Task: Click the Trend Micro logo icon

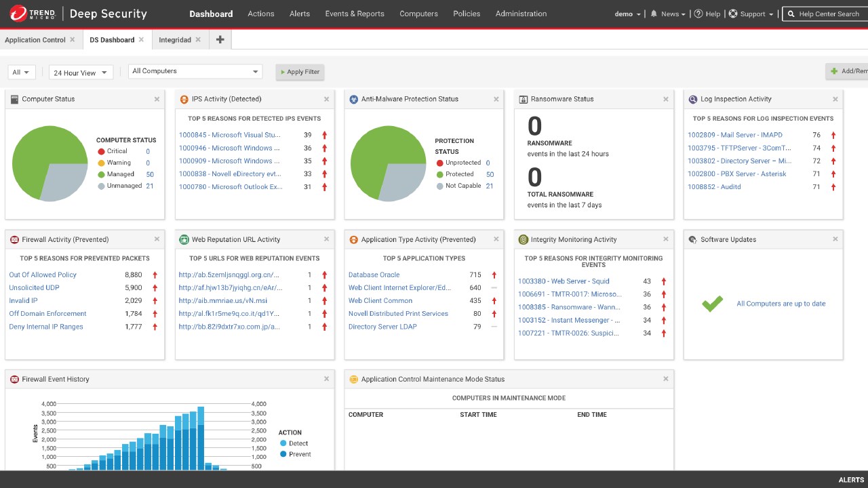Action: pyautogui.click(x=18, y=14)
